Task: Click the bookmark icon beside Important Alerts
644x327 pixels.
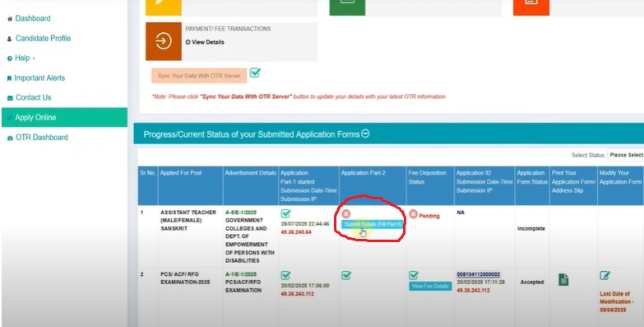Action: coord(9,78)
